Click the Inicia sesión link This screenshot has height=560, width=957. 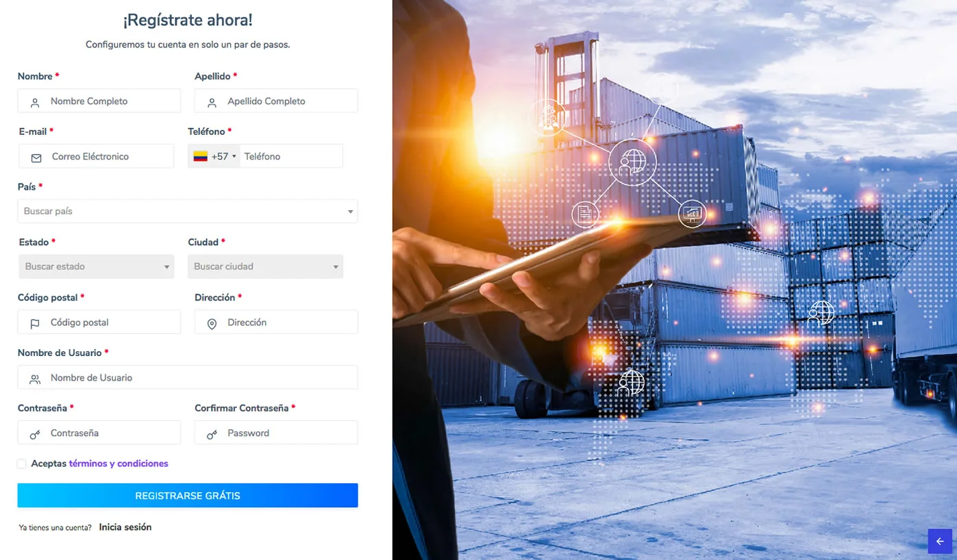pyautogui.click(x=125, y=527)
